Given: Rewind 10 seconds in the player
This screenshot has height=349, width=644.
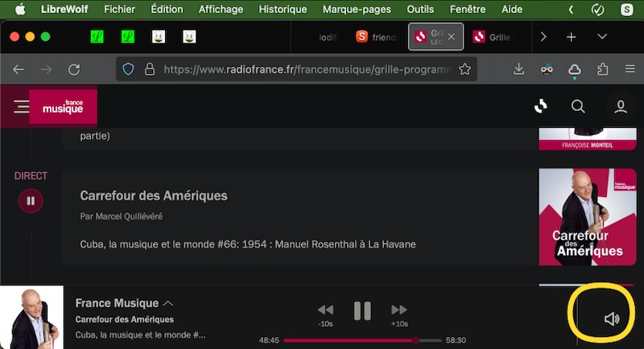Looking at the screenshot, I should [x=325, y=310].
